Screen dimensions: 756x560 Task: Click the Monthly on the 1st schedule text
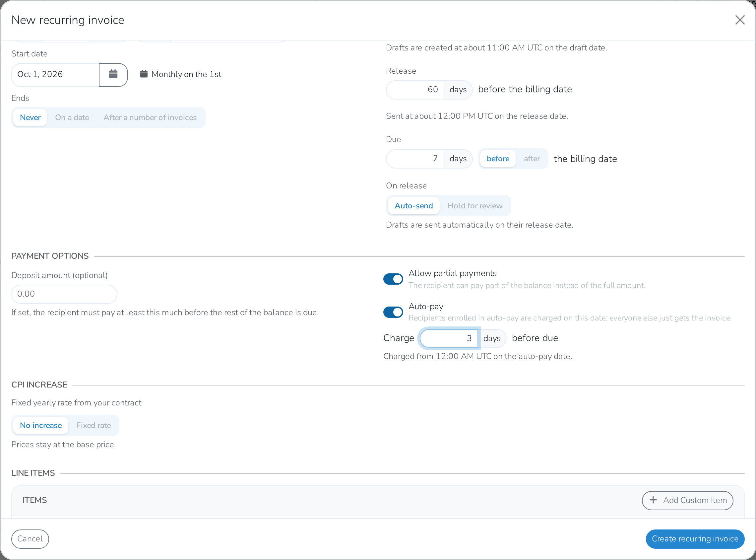(x=186, y=74)
